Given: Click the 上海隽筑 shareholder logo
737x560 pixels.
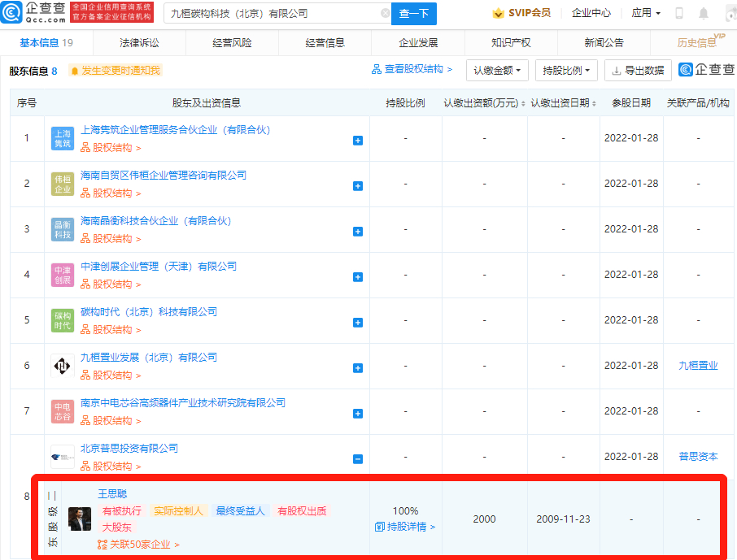Looking at the screenshot, I should [x=63, y=139].
